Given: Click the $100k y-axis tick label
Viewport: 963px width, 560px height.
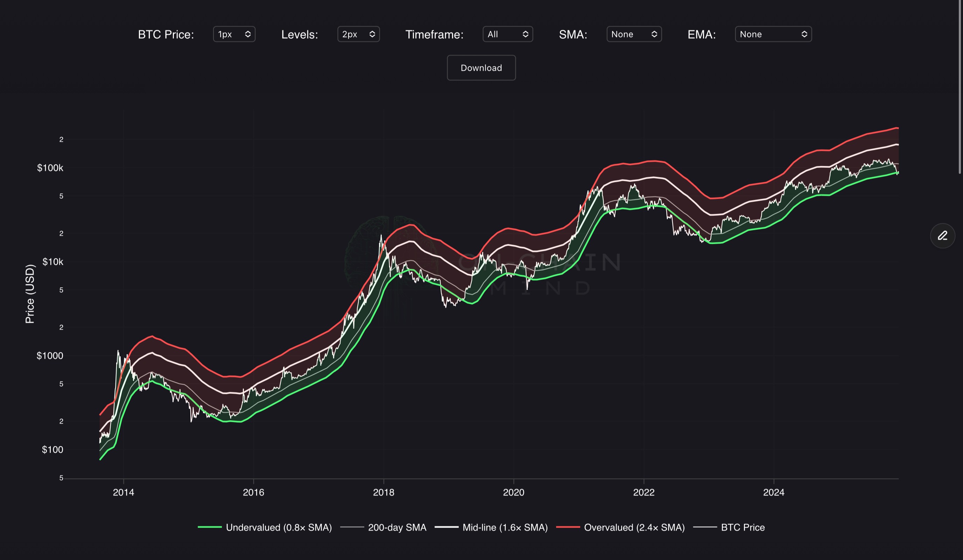Looking at the screenshot, I should tap(50, 168).
